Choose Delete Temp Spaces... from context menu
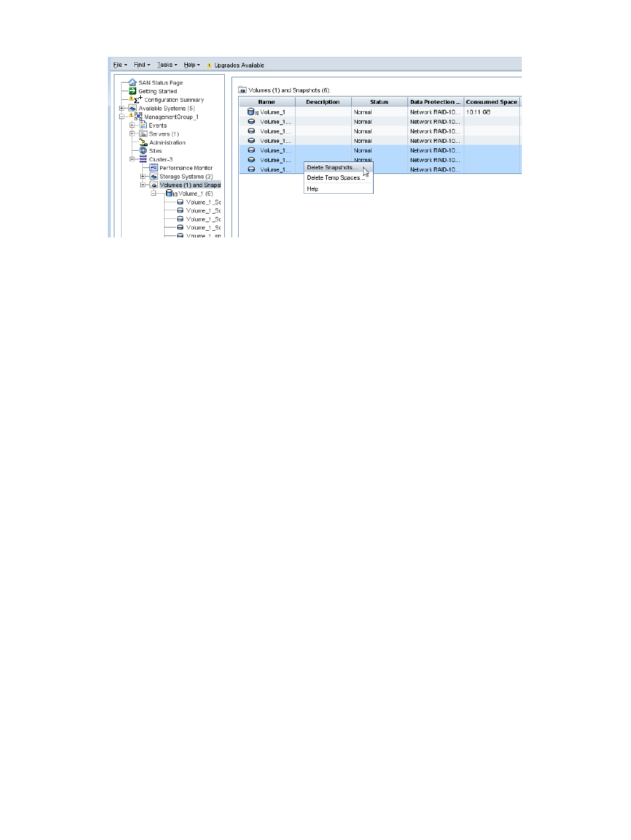The height and width of the screenshot is (840, 631). point(338,178)
